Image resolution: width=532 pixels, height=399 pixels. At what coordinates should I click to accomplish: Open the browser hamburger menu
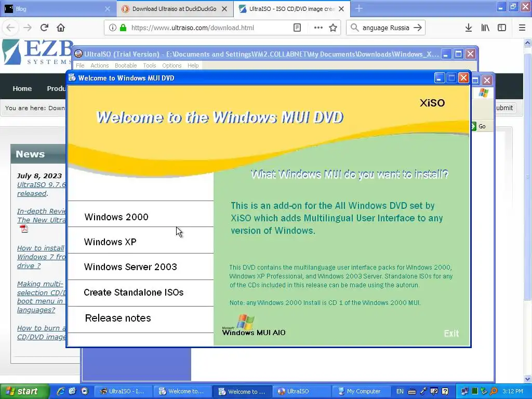pyautogui.click(x=522, y=28)
